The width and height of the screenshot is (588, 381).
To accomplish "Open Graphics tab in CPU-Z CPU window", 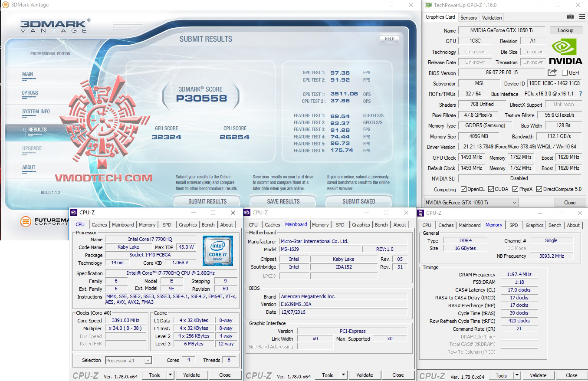I will point(188,225).
